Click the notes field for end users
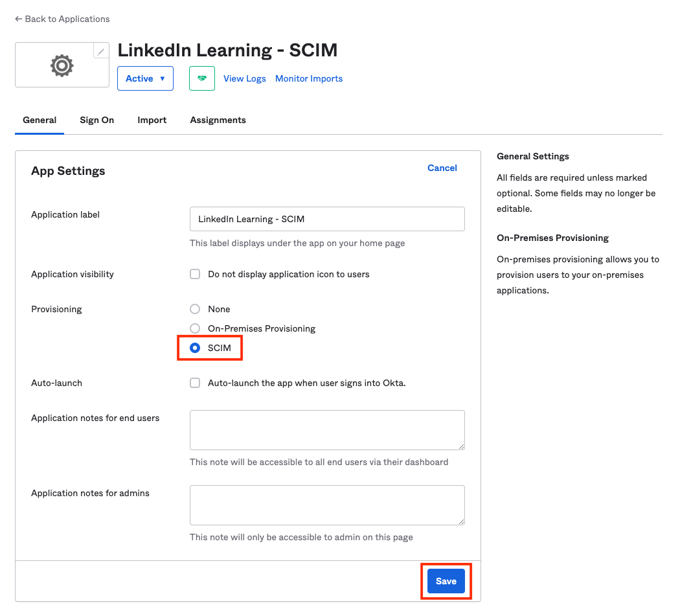Viewport: 680px width, 616px height. coord(326,429)
